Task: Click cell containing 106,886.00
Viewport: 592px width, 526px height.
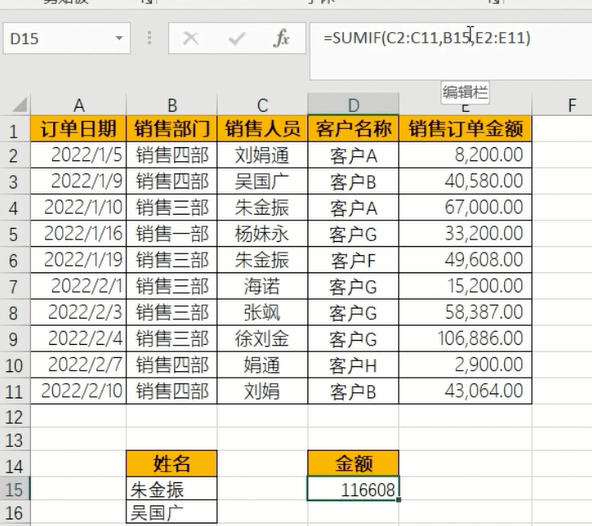Action: click(465, 338)
